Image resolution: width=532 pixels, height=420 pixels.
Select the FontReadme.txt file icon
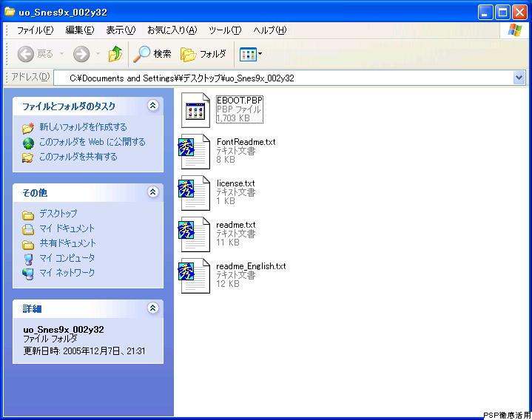click(195, 152)
